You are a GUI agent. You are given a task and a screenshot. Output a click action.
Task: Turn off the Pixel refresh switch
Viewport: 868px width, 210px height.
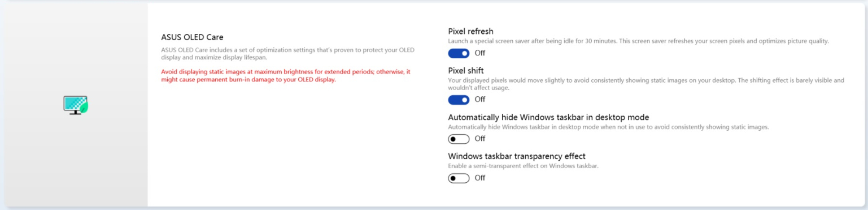(459, 53)
